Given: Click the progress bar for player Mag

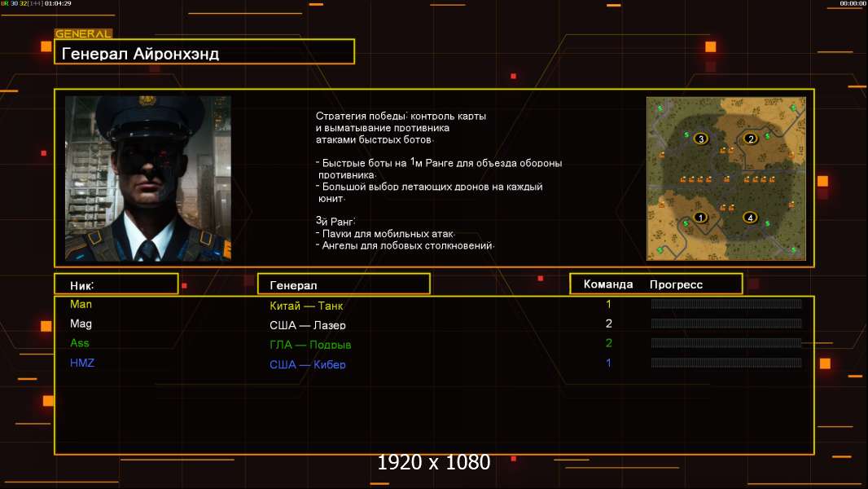Looking at the screenshot, I should (726, 324).
